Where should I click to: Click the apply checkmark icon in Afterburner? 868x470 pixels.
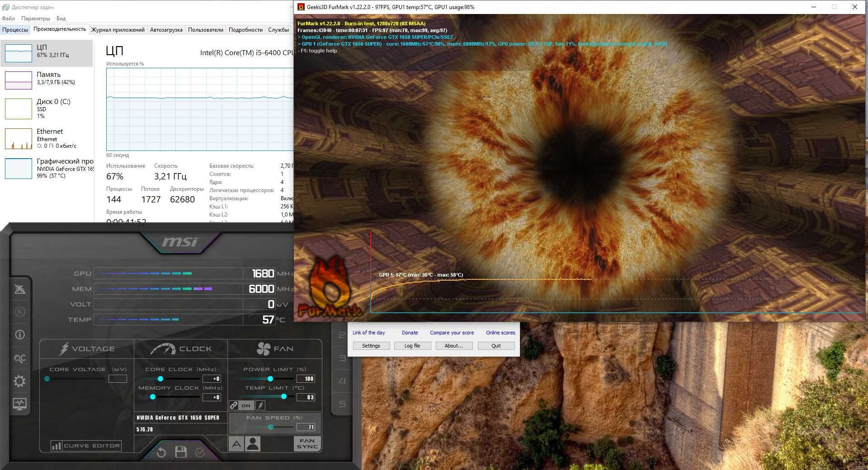[200, 452]
